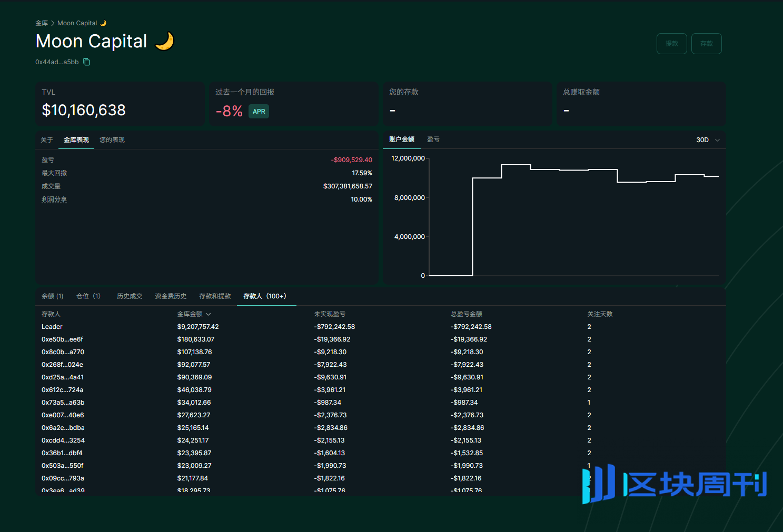Click the 总赚取金额 card

[641, 104]
